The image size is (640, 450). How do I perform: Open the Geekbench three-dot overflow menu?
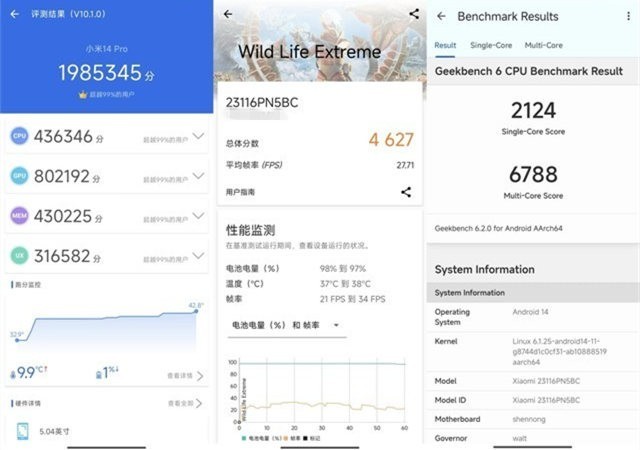pyautogui.click(x=628, y=16)
